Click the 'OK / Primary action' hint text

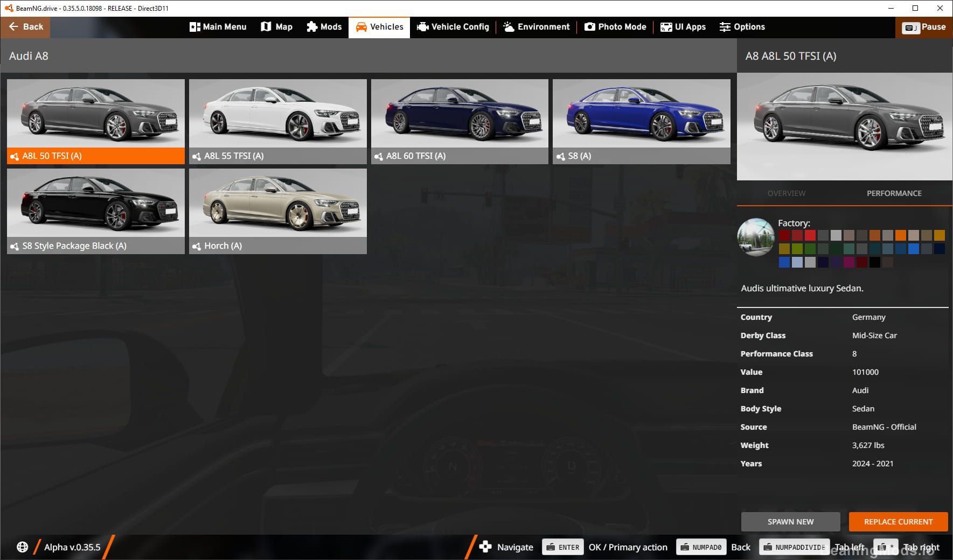(x=628, y=547)
